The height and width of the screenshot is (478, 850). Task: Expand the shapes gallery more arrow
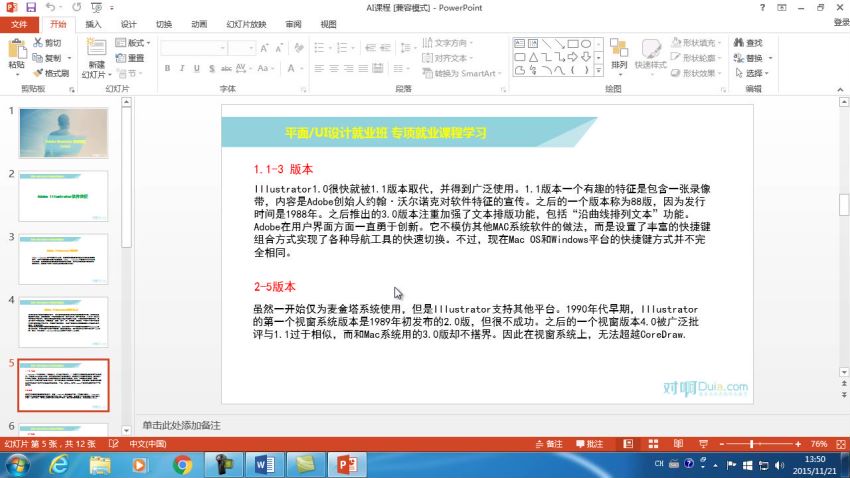click(598, 71)
